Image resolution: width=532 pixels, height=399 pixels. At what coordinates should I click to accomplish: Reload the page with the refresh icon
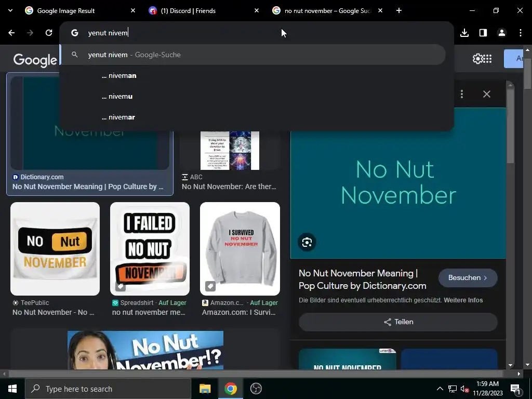49,33
